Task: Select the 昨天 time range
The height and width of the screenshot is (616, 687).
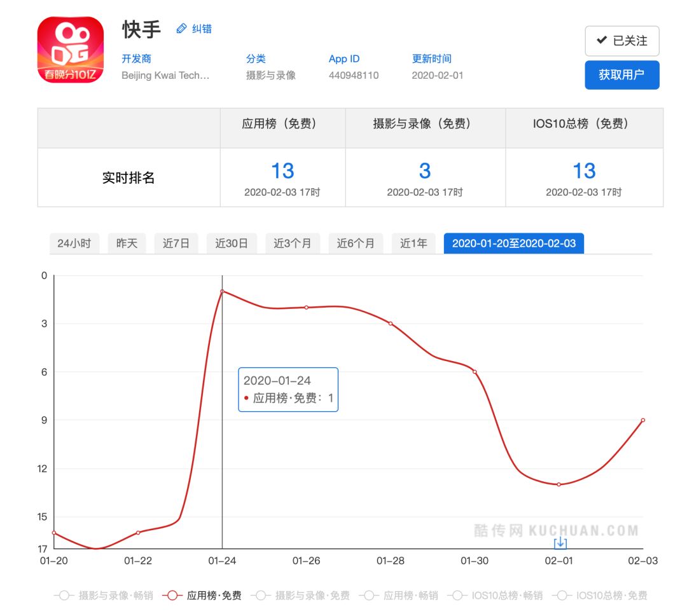Action: click(126, 243)
